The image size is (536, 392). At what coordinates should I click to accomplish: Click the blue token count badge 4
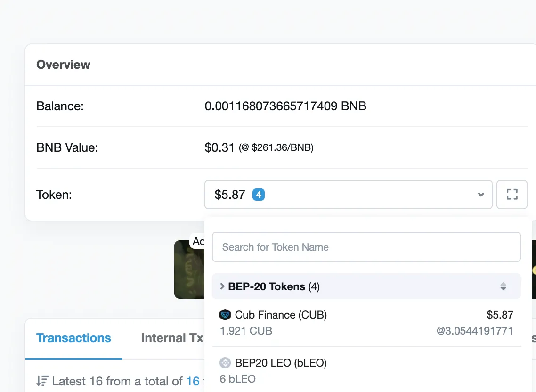click(x=259, y=195)
